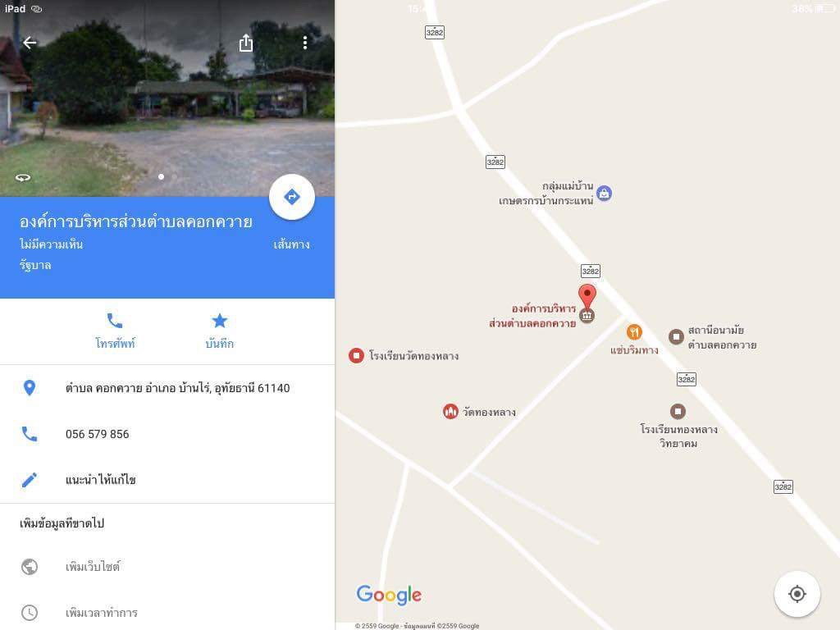Select the temple marker วัดทองหลาง
Viewport: 840px width, 630px height.
tap(450, 412)
